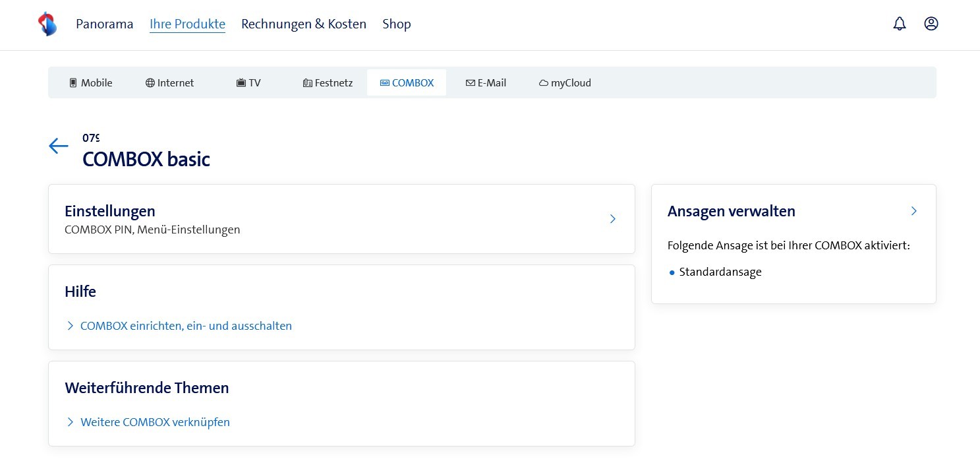The image size is (980, 463).
Task: Go to Shop in top navigation
Action: pyautogui.click(x=396, y=24)
